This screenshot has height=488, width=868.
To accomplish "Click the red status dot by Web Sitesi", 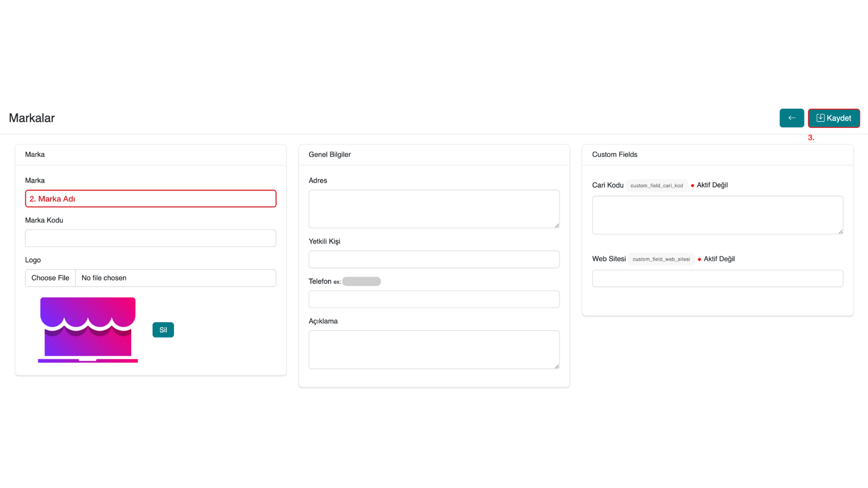I will (699, 259).
